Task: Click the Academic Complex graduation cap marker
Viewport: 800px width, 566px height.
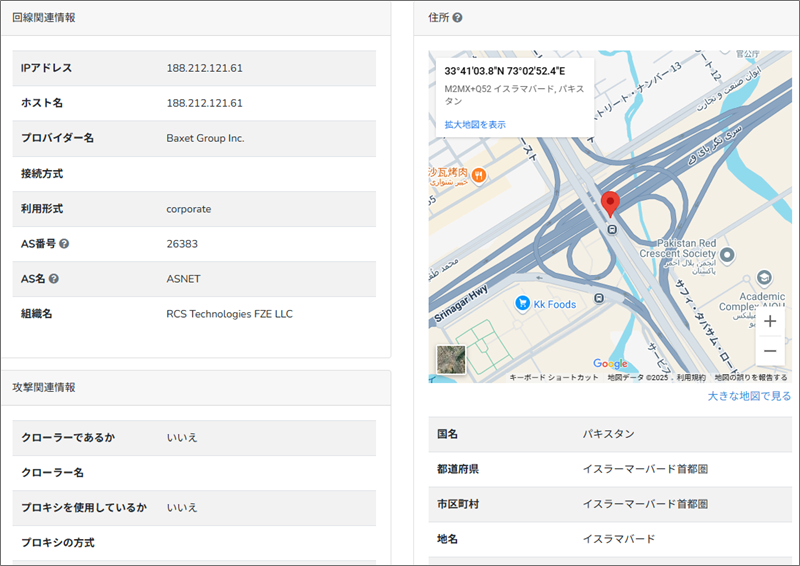Action: (763, 278)
